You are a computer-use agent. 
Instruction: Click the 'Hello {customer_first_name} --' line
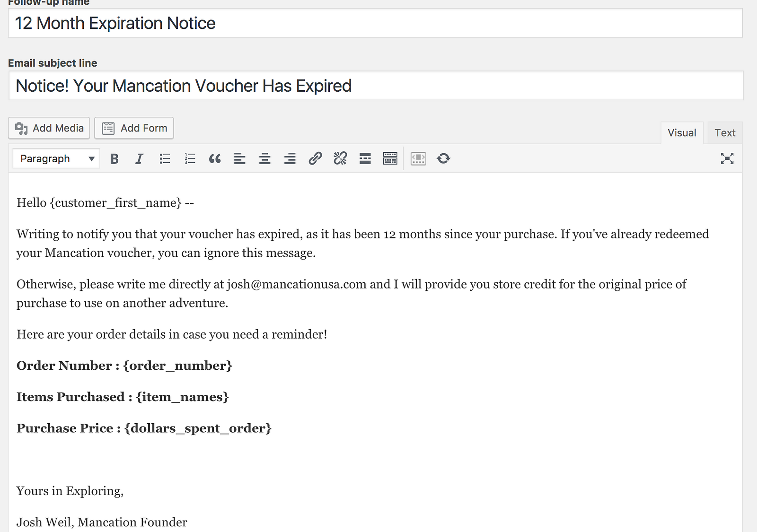106,203
